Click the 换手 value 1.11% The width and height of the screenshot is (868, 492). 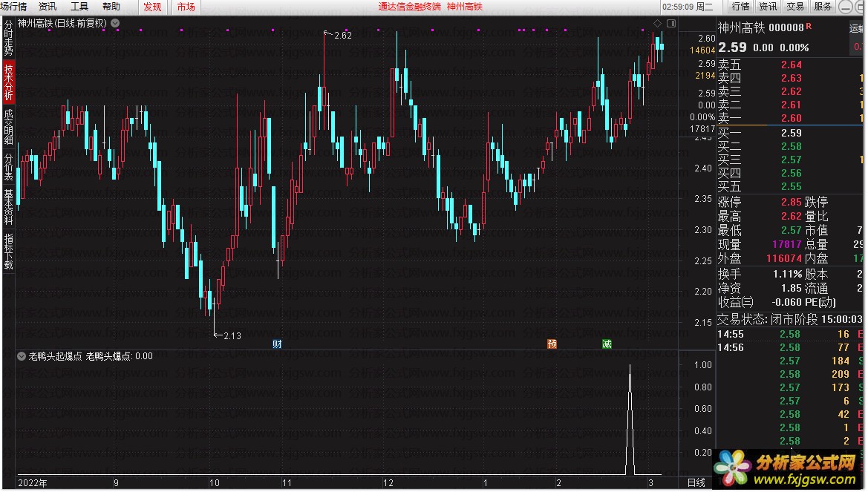tap(787, 274)
